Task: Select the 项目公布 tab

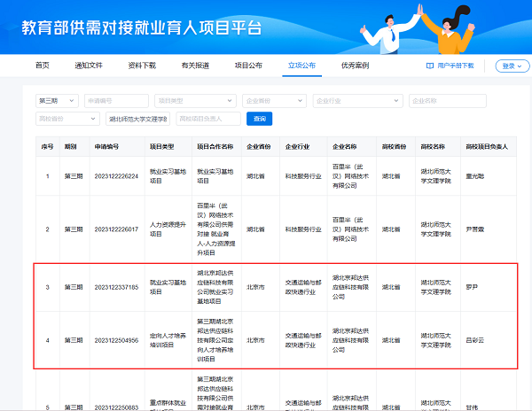Action: tap(248, 66)
